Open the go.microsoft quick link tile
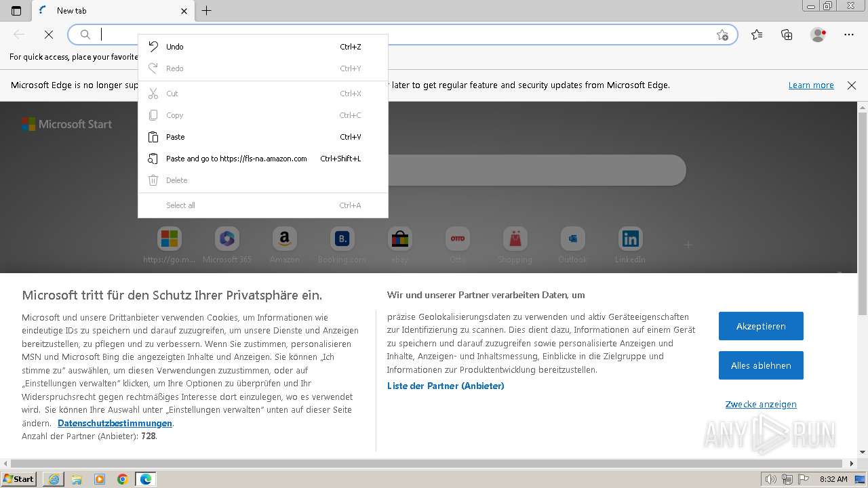 click(x=170, y=245)
